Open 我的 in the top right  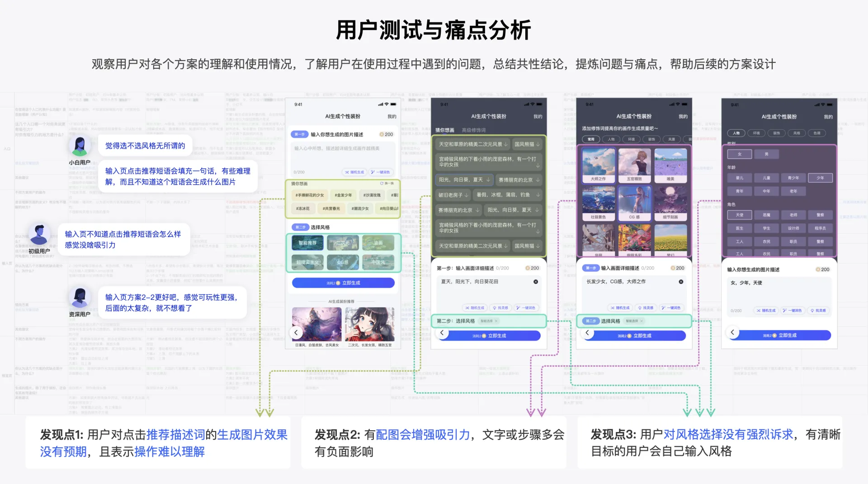(392, 116)
